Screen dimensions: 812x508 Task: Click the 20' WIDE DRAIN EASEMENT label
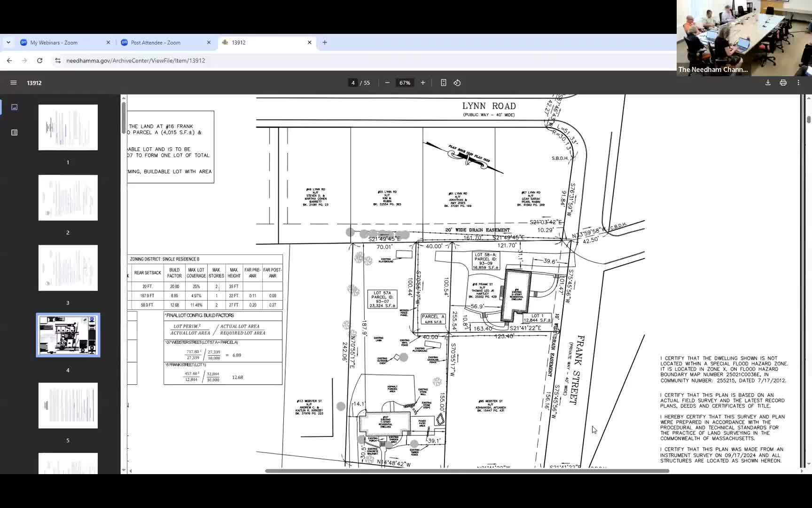(x=477, y=230)
